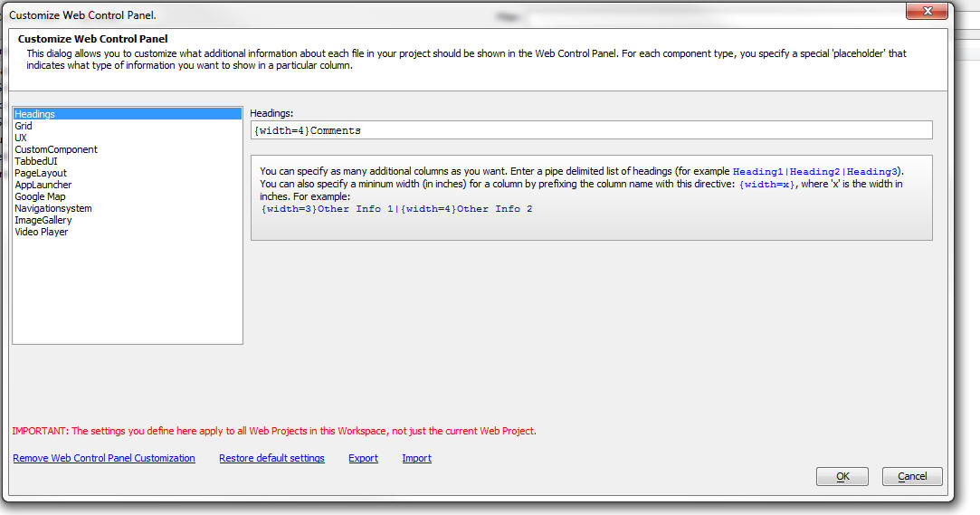Click the Restore default settings link
Screen dimensions: 980x515
(x=271, y=458)
